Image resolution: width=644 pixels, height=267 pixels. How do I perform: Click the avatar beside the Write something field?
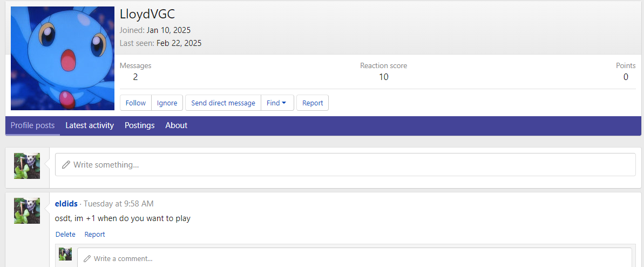pyautogui.click(x=27, y=166)
